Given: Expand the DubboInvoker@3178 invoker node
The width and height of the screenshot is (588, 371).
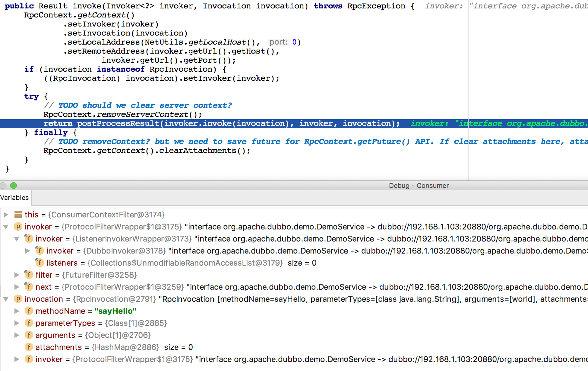Looking at the screenshot, I should pyautogui.click(x=27, y=251).
